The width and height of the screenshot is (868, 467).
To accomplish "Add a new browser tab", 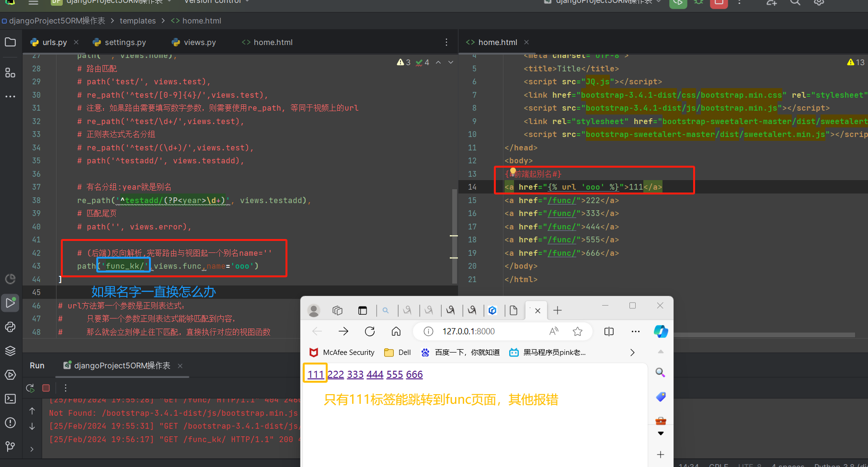I will point(558,310).
